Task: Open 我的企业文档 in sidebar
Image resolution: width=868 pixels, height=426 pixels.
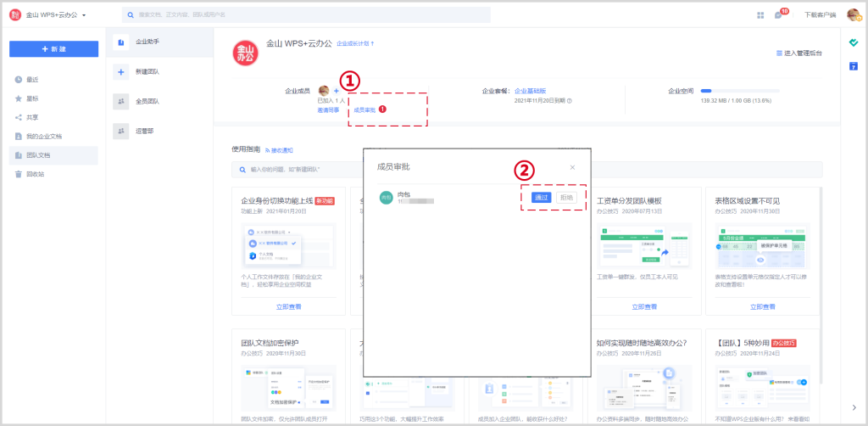Action: (53, 137)
